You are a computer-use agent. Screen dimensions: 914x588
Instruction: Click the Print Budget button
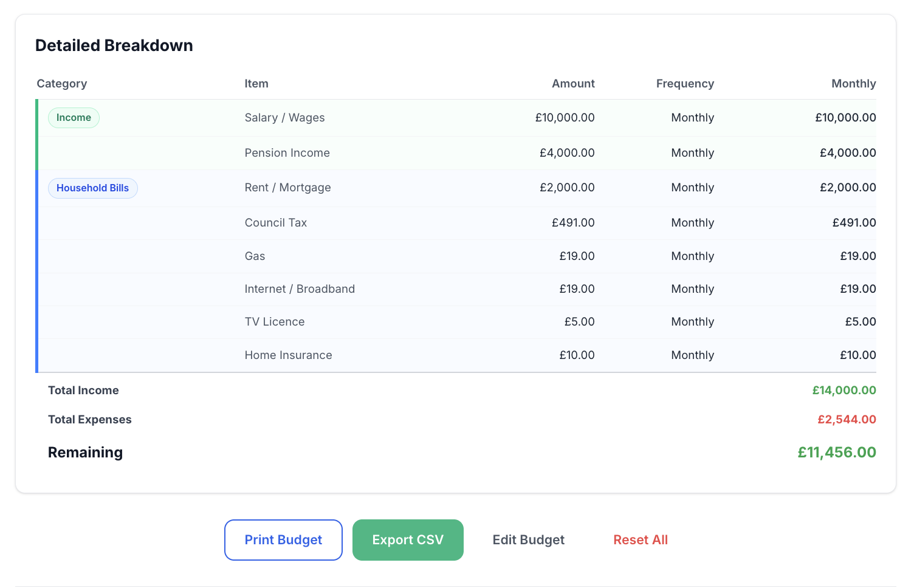point(283,540)
